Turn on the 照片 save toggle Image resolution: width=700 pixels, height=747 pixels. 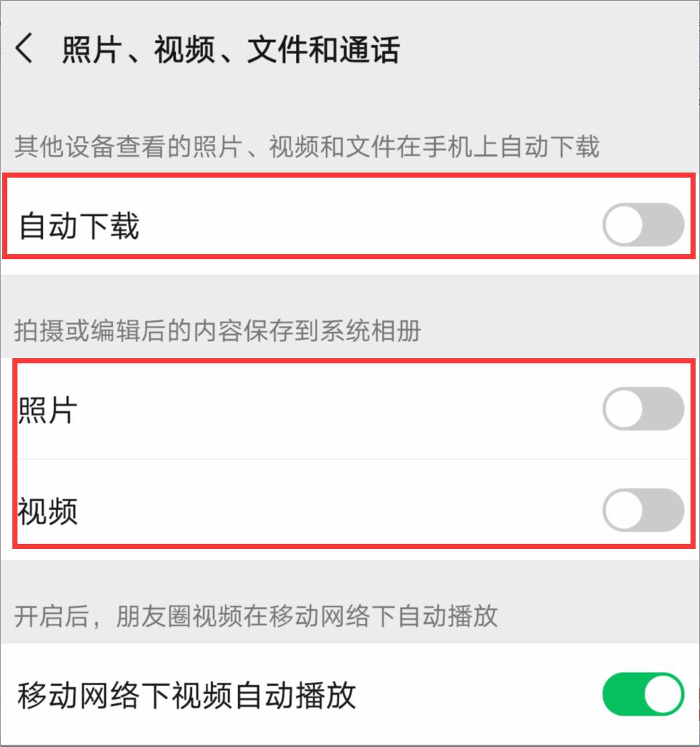(x=643, y=409)
